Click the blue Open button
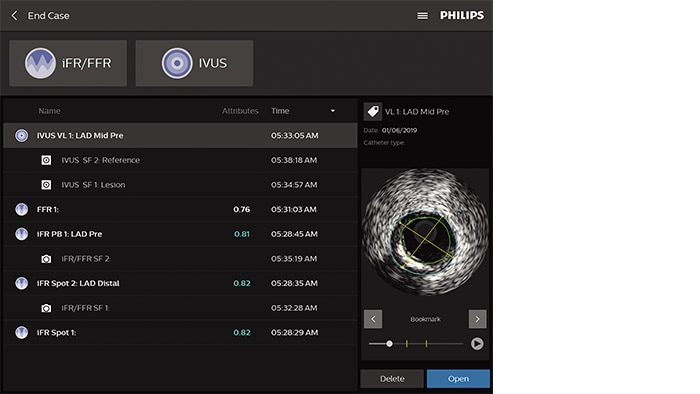Screen dimensions: 700x394 pos(458,378)
